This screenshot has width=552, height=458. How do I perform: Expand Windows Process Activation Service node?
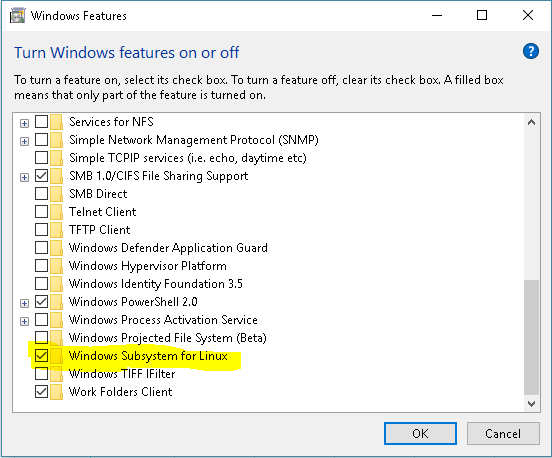24,321
